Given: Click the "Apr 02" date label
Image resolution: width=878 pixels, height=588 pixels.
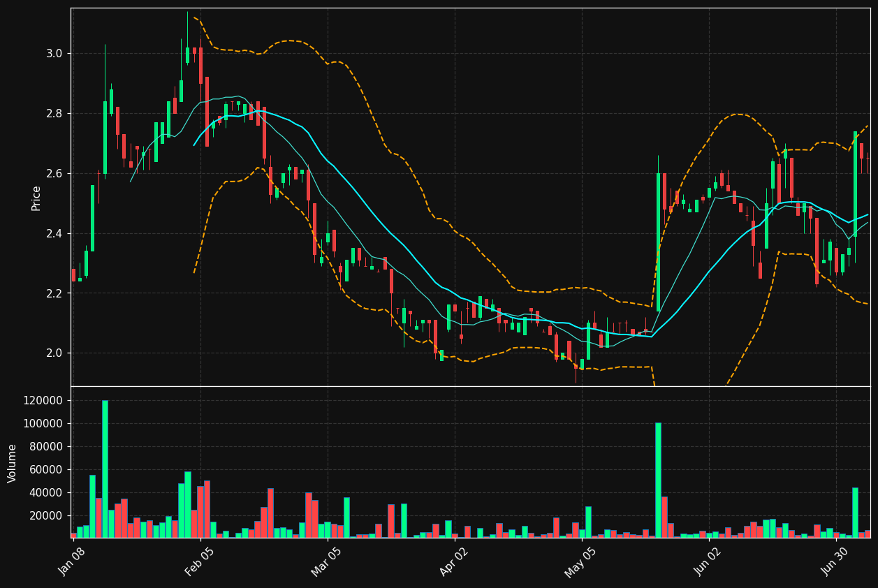Looking at the screenshot, I should (454, 561).
